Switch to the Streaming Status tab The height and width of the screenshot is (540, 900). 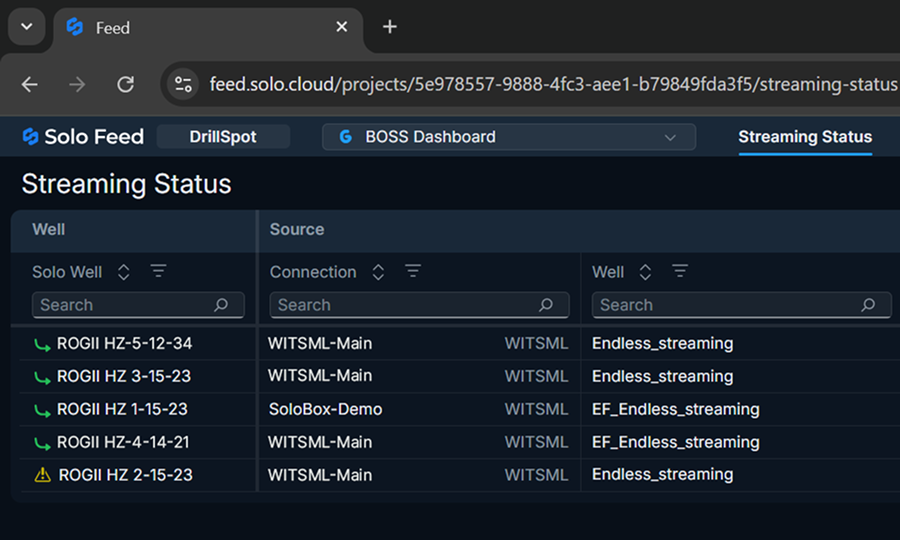(805, 137)
